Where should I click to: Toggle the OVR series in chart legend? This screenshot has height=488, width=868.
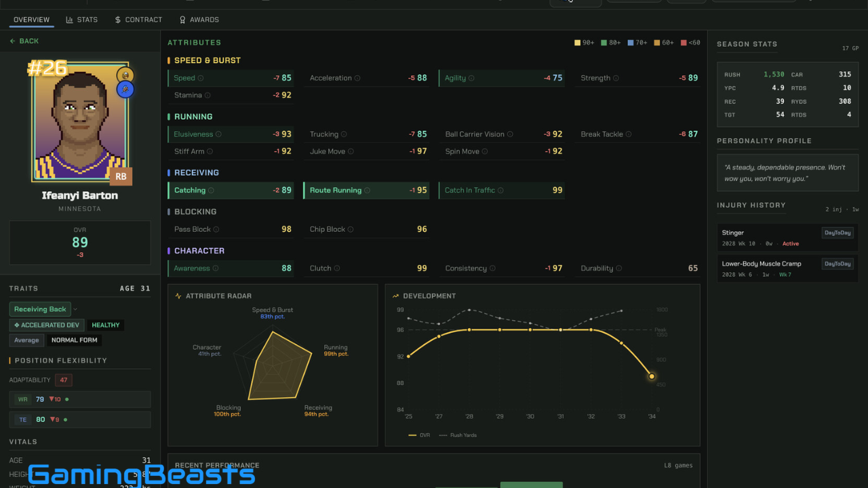tap(419, 435)
